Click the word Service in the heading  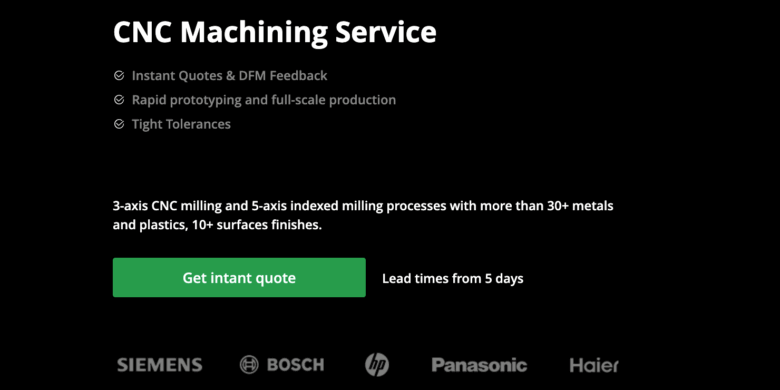pyautogui.click(x=386, y=32)
